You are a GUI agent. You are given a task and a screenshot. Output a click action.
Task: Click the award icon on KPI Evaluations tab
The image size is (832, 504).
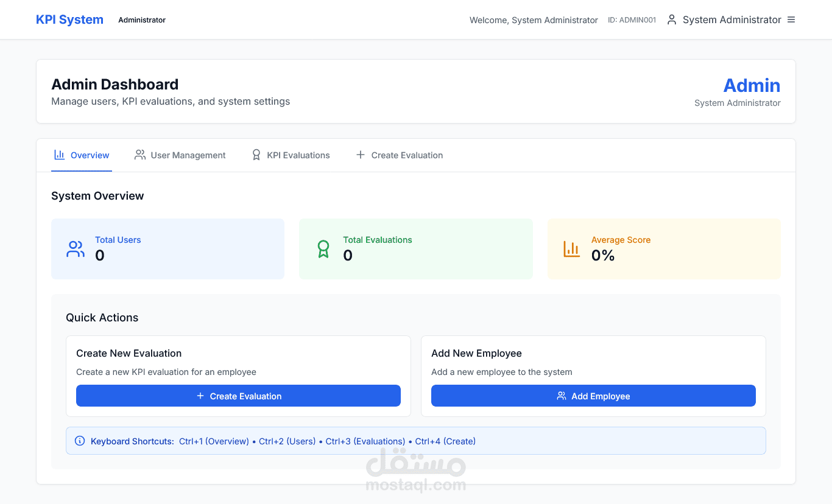click(256, 155)
